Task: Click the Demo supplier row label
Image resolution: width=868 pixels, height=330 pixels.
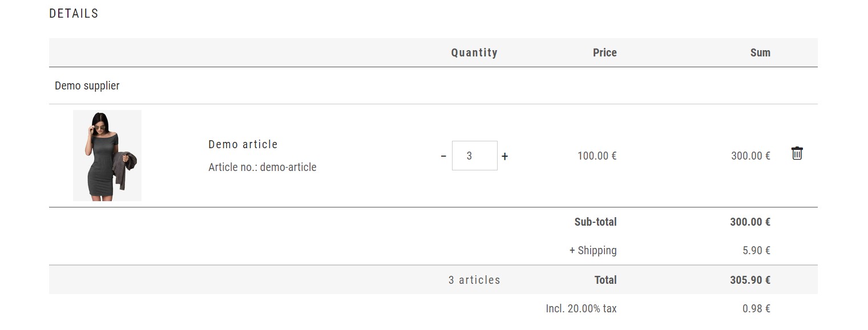Action: coord(87,85)
